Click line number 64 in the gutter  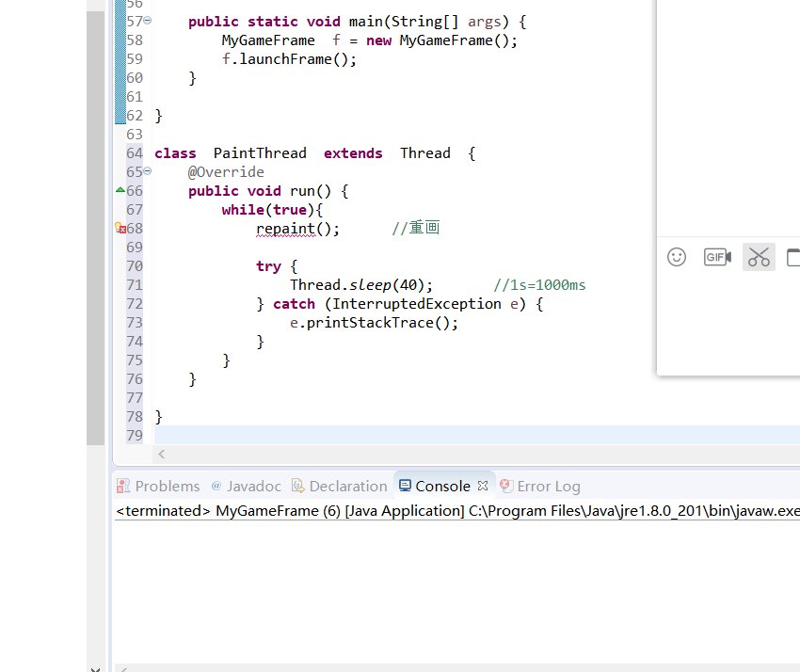tap(135, 153)
